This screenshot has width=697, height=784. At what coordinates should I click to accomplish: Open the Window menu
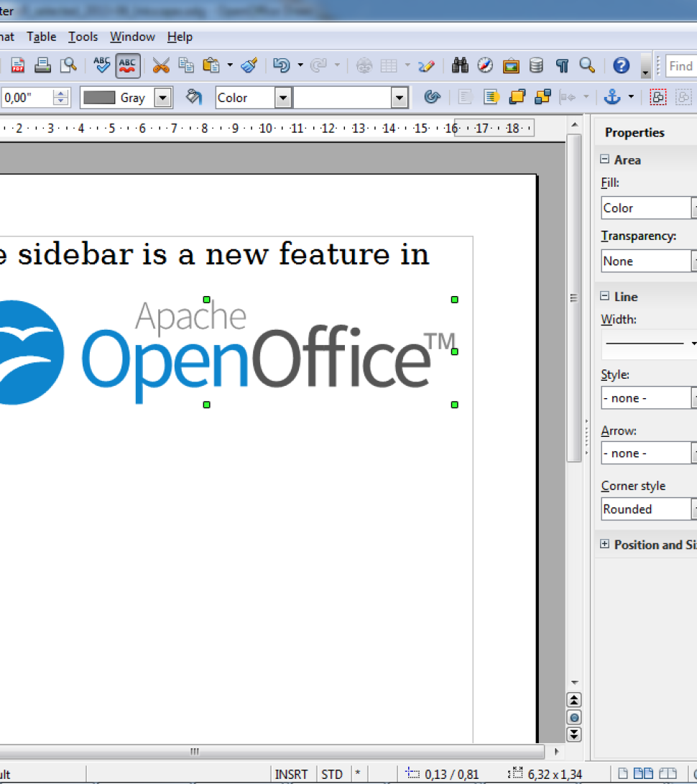pyautogui.click(x=132, y=37)
